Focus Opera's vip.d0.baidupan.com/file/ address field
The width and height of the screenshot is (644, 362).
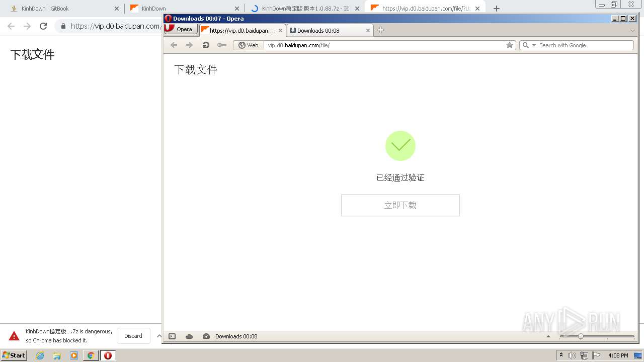[x=385, y=45]
